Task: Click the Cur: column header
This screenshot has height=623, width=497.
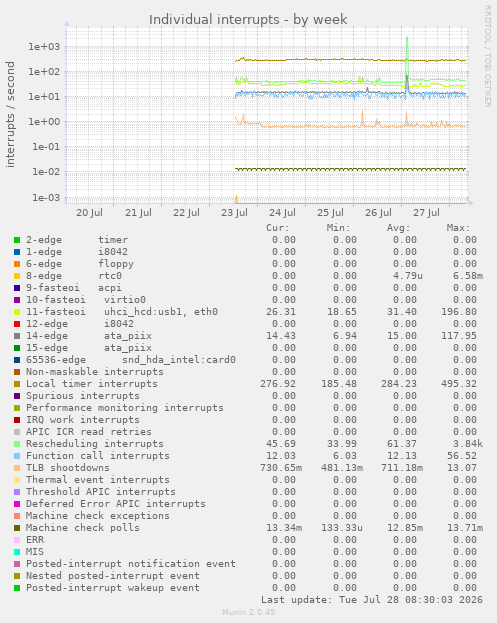Action: point(278,228)
